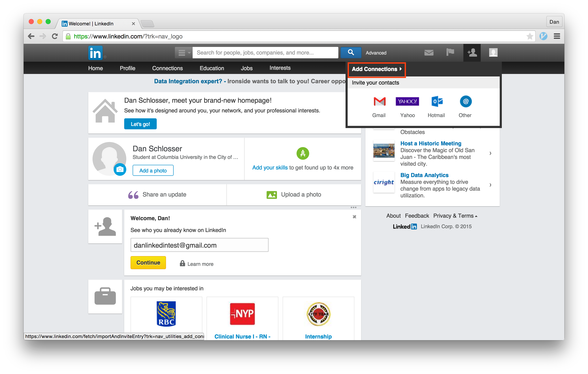Viewport: 588px width, 374px height.
Task: Open the Profile nav item
Action: (x=128, y=68)
